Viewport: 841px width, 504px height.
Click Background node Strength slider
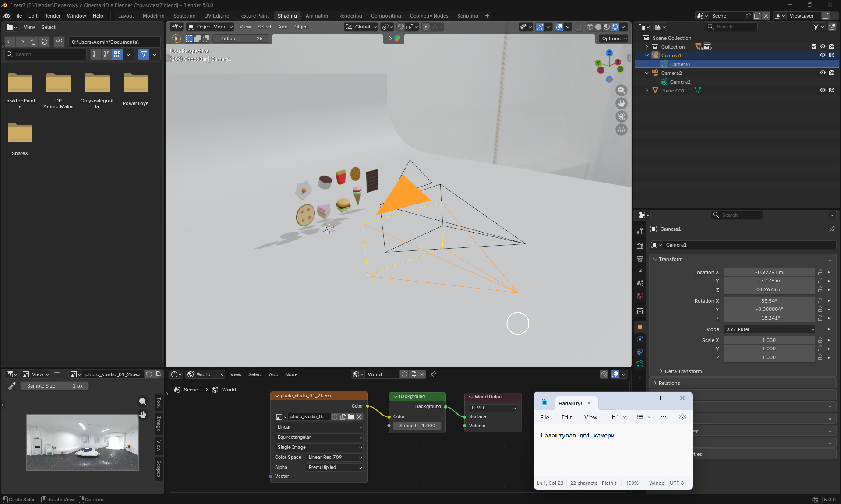tap(417, 426)
